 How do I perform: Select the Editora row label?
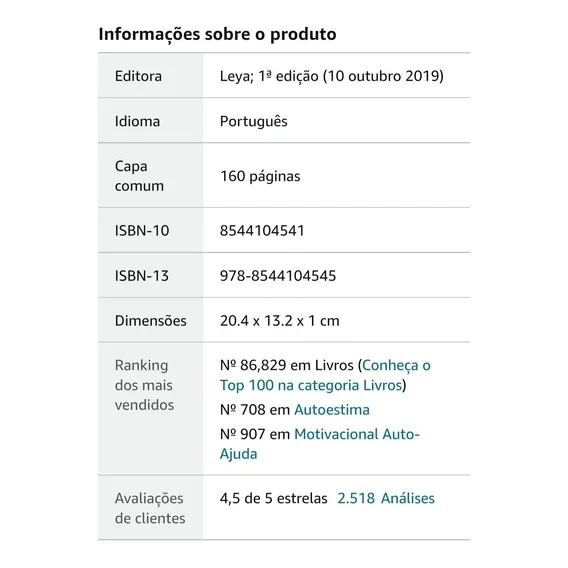point(138,76)
